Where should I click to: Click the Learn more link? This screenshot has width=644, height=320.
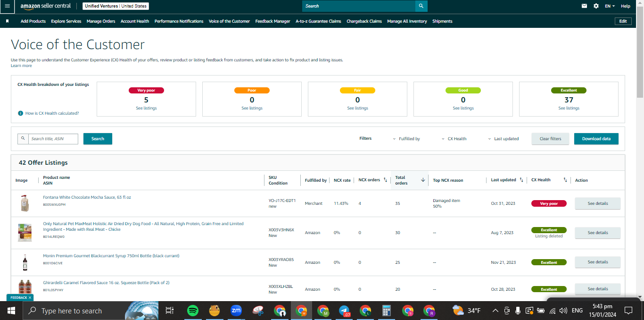pos(21,66)
